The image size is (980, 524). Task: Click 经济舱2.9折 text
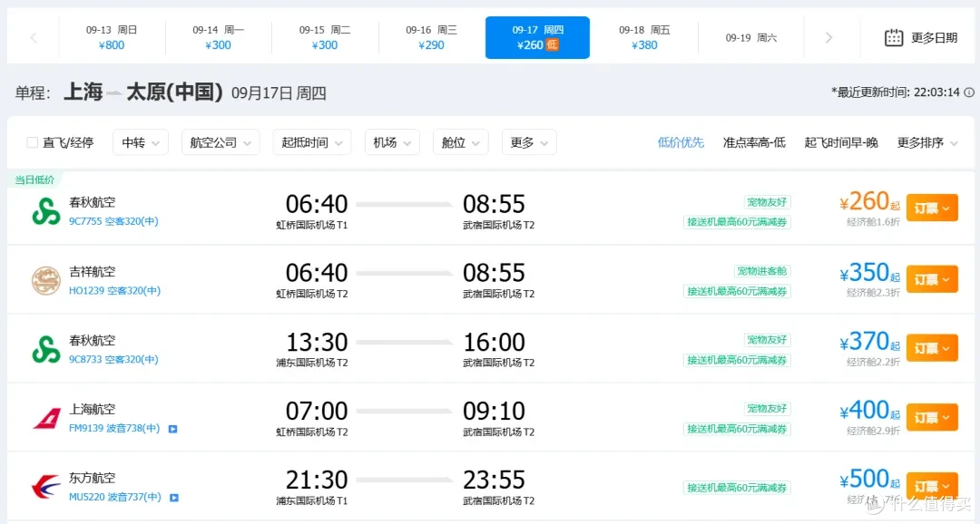(x=873, y=431)
